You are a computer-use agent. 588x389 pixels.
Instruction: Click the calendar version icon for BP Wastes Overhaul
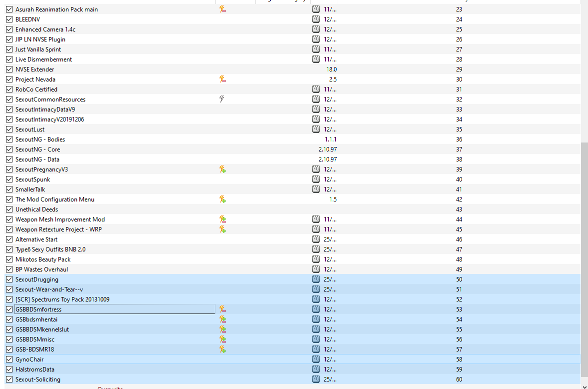click(x=316, y=269)
